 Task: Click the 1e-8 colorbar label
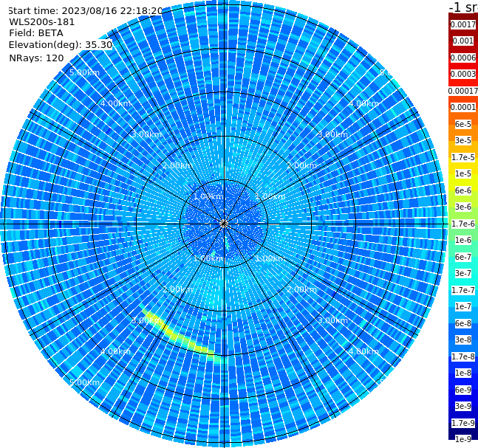point(463,373)
